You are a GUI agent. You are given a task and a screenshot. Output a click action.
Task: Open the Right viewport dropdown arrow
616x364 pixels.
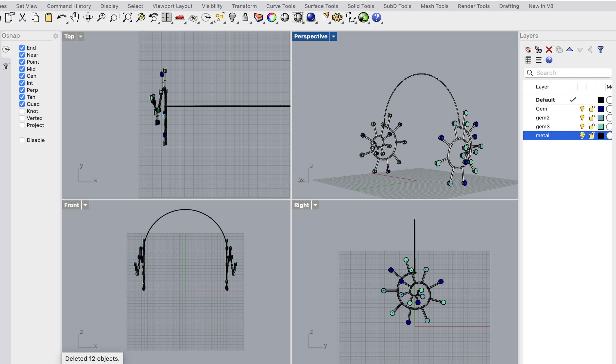pyautogui.click(x=315, y=205)
